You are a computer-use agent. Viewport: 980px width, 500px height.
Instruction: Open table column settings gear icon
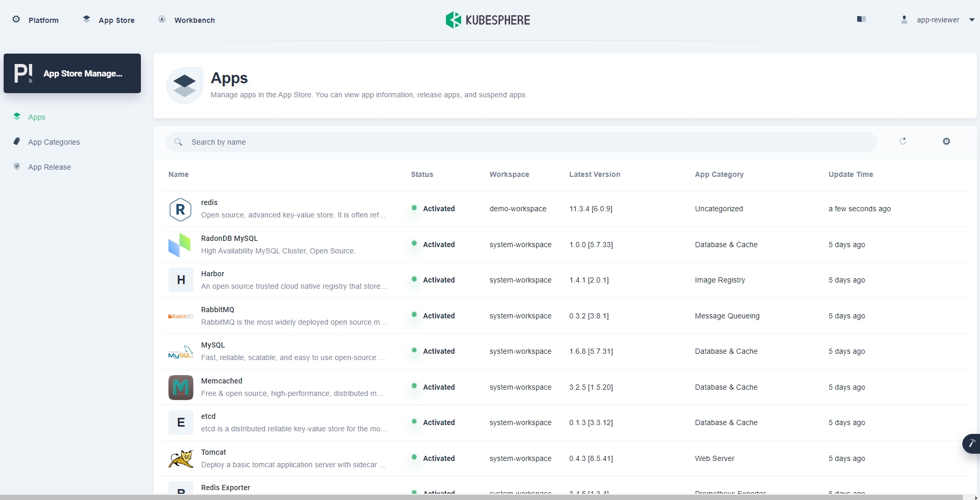point(946,142)
